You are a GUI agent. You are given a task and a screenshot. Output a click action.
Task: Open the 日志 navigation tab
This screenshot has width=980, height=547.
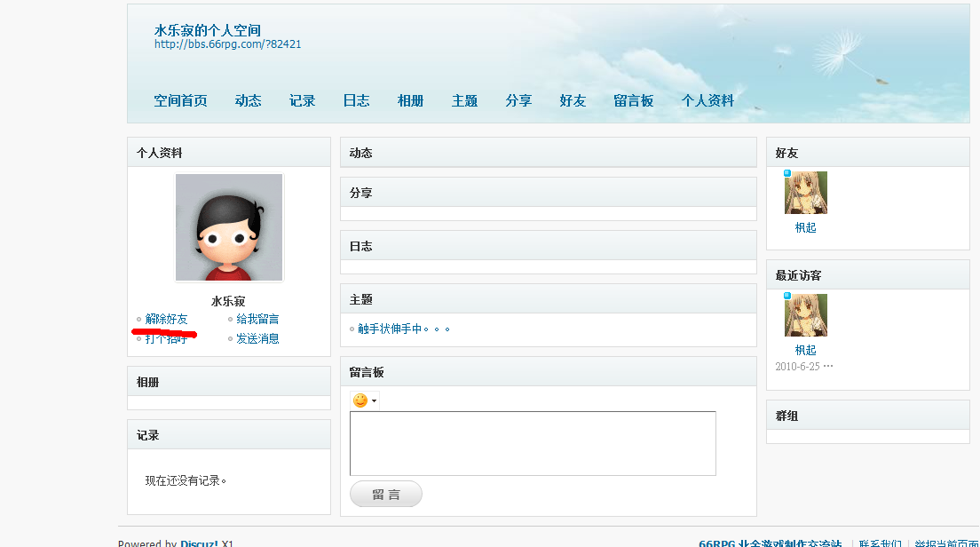[356, 100]
